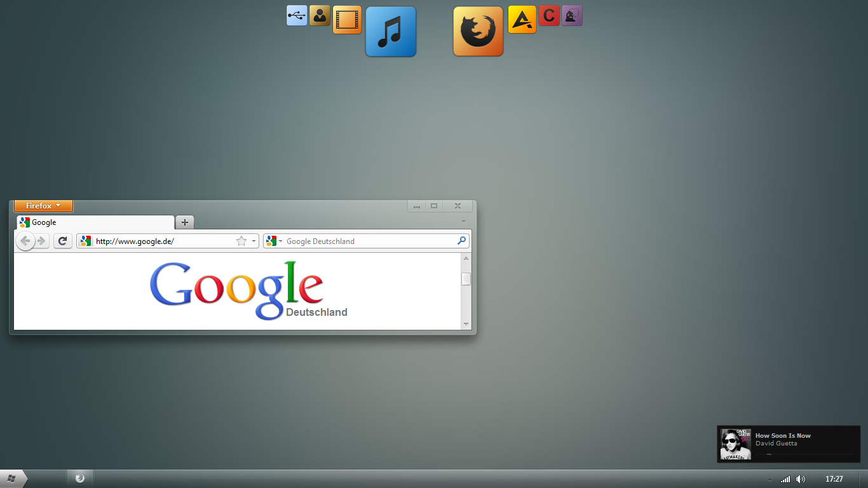Viewport: 868px width, 488px height.
Task: Open the film strip videos dock icon
Action: [347, 20]
